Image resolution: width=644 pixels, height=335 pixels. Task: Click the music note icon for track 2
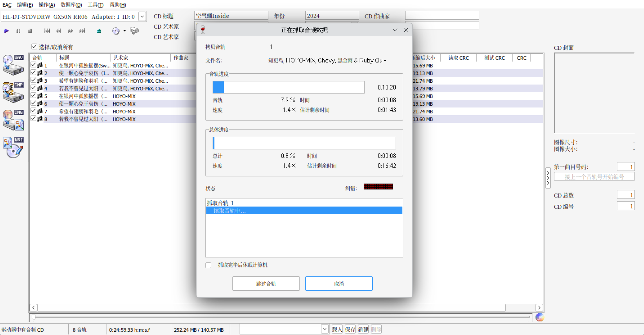(x=40, y=73)
